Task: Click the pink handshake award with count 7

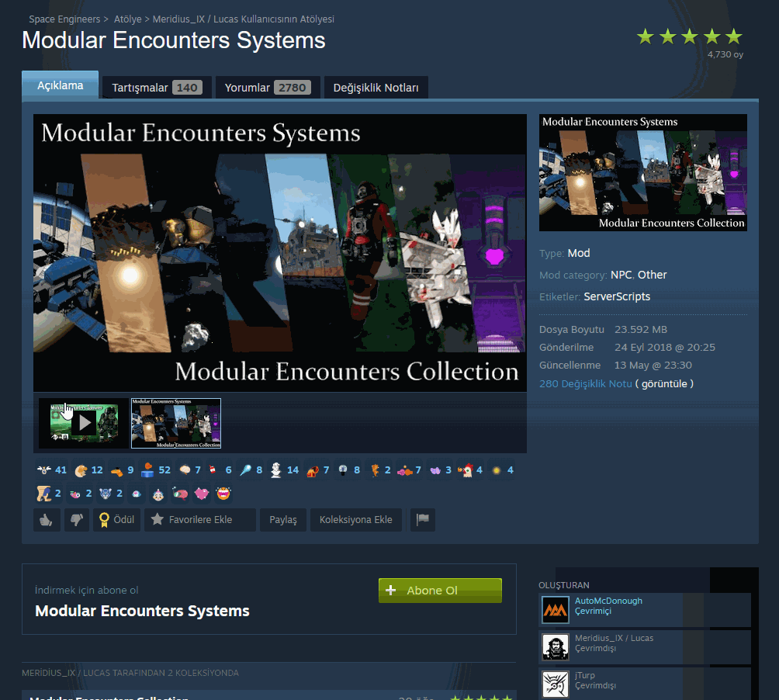Action: (410, 470)
